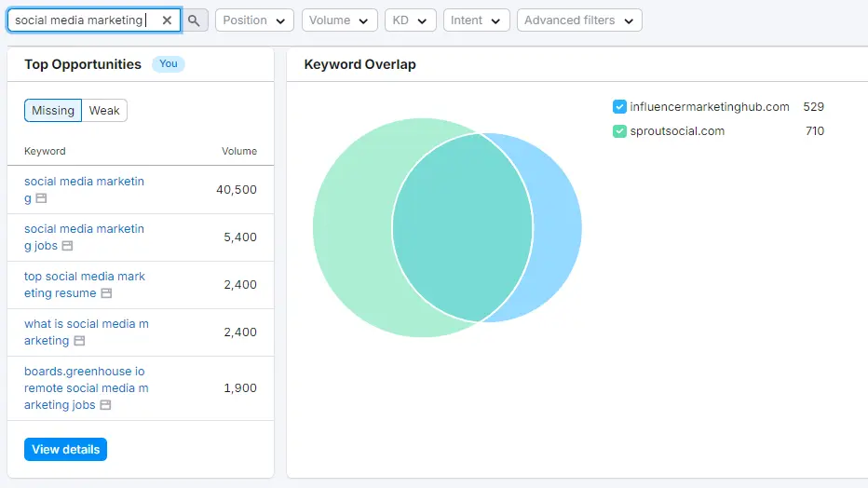Image resolution: width=868 pixels, height=488 pixels.
Task: Uncheck the sproutsocial.com checkbox
Action: [619, 131]
